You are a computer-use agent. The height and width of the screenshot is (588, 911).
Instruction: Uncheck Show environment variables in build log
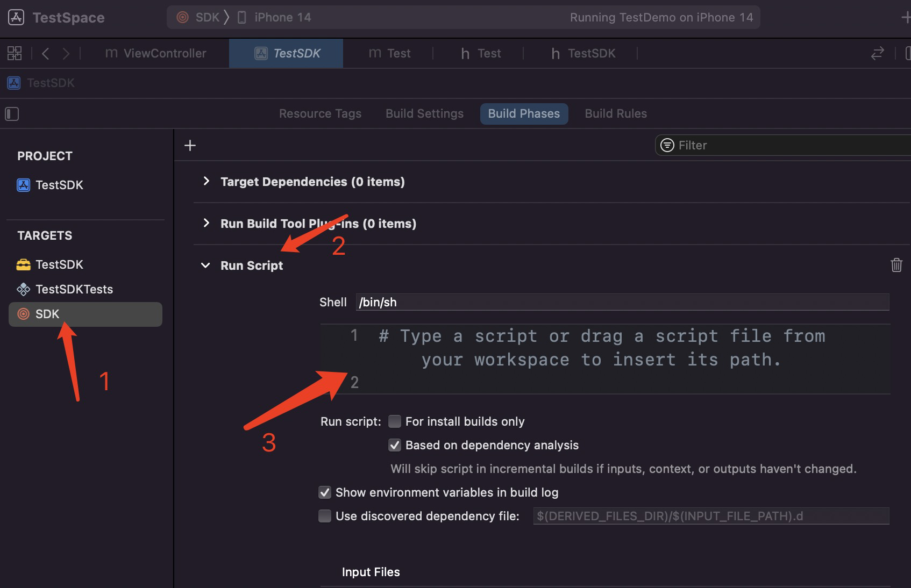pyautogui.click(x=325, y=492)
